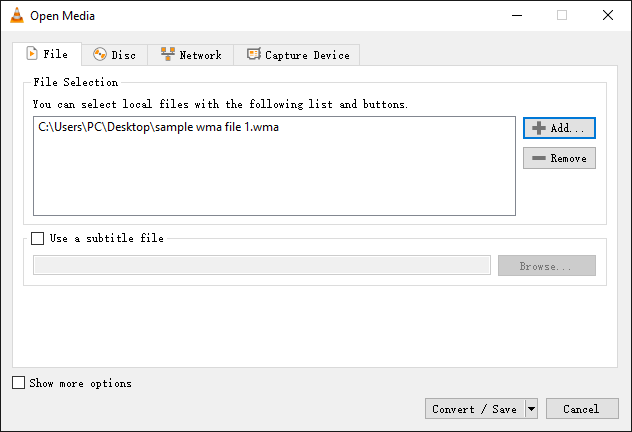
Task: Click the File tab icon
Action: (x=30, y=54)
